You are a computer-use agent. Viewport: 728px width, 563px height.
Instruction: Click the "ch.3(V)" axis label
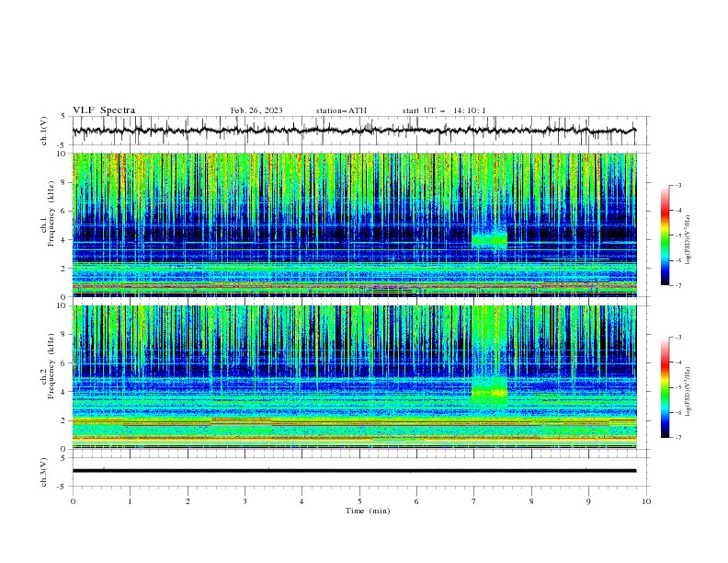point(44,472)
